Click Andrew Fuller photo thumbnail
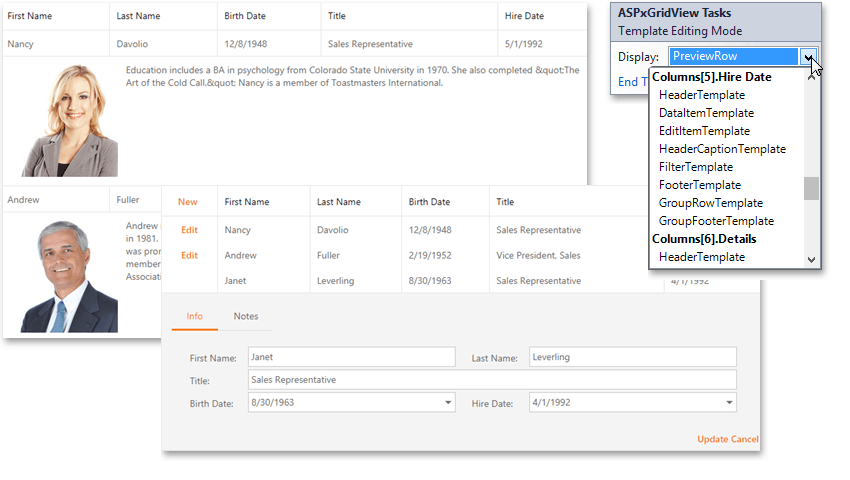The image size is (850, 480). point(69,276)
